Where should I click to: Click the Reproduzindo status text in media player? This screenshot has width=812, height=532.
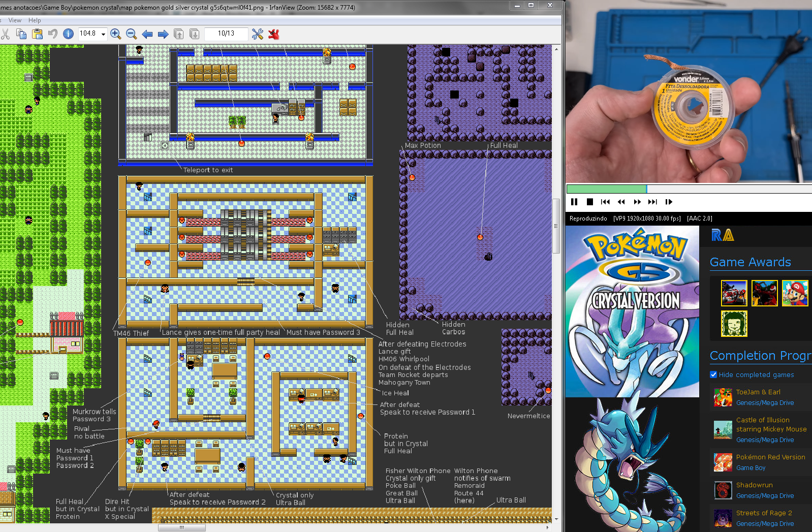tap(588, 218)
